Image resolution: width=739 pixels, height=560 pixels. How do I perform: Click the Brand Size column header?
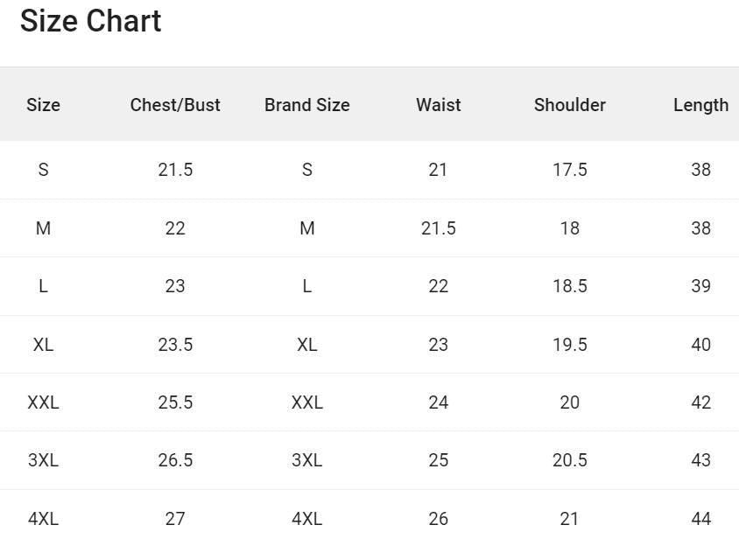(306, 105)
